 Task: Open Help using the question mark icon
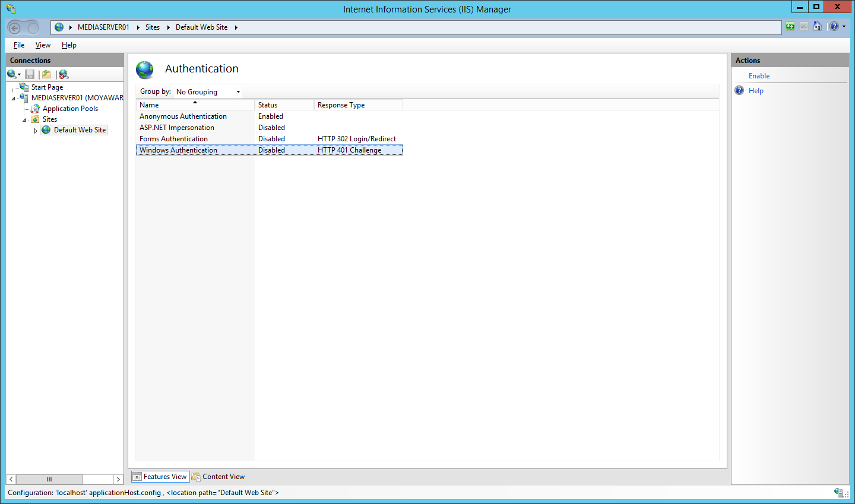tap(834, 27)
